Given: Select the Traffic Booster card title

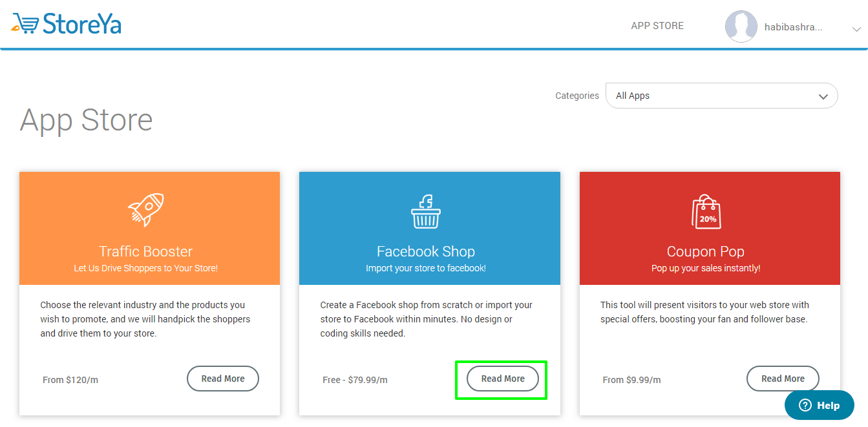Looking at the screenshot, I should 146,251.
